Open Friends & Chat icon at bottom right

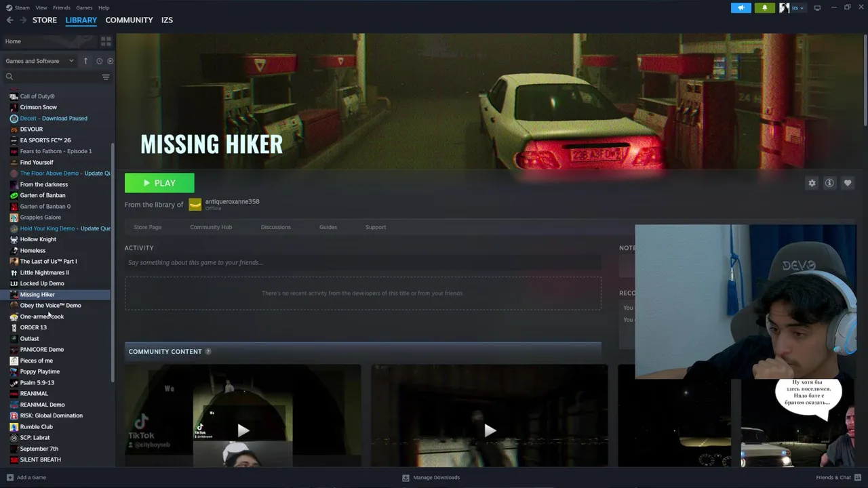[x=858, y=477]
